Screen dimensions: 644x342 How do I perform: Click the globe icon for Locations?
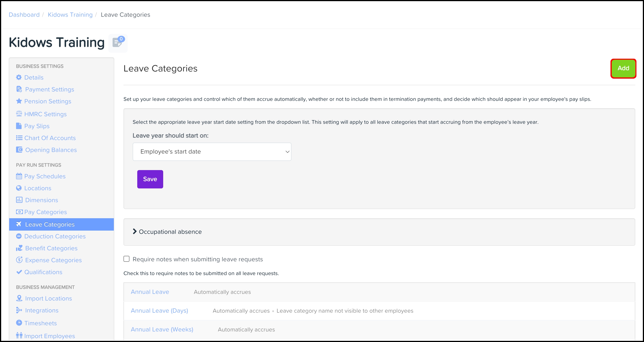click(x=19, y=188)
